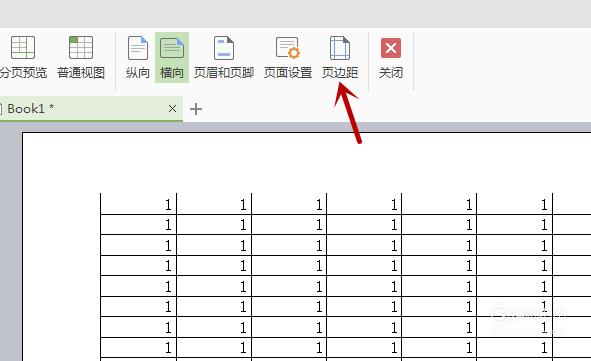The width and height of the screenshot is (591, 361).
Task: Open the 分页预览 page break preview
Action: [23, 57]
